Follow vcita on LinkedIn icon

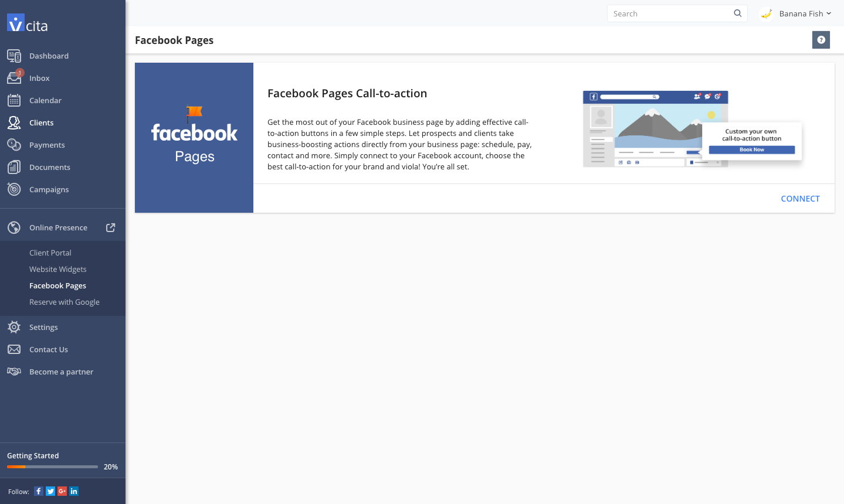(74, 491)
